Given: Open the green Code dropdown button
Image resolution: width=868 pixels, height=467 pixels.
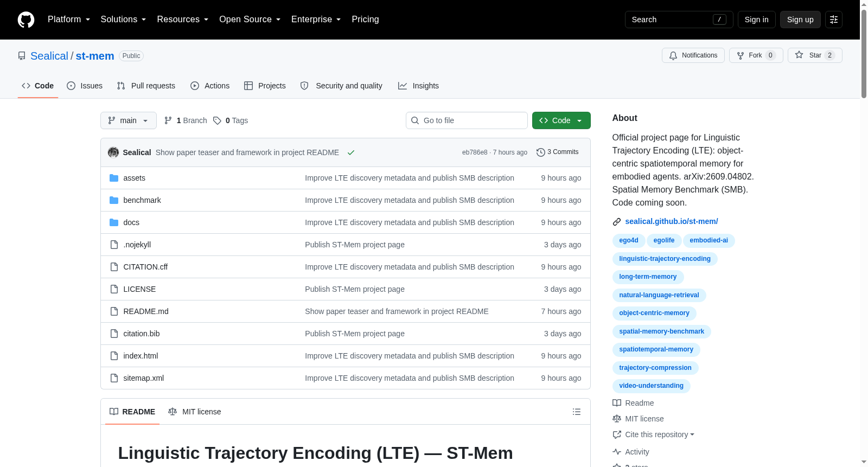Looking at the screenshot, I should pos(561,120).
